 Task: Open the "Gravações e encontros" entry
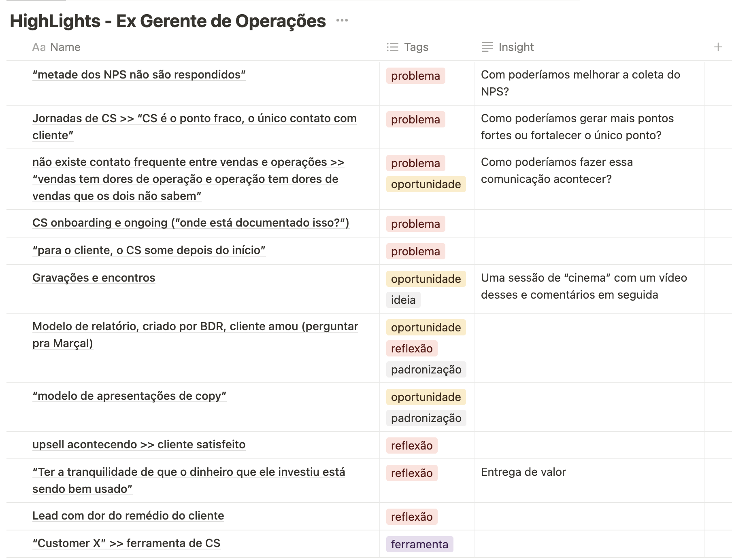click(94, 278)
